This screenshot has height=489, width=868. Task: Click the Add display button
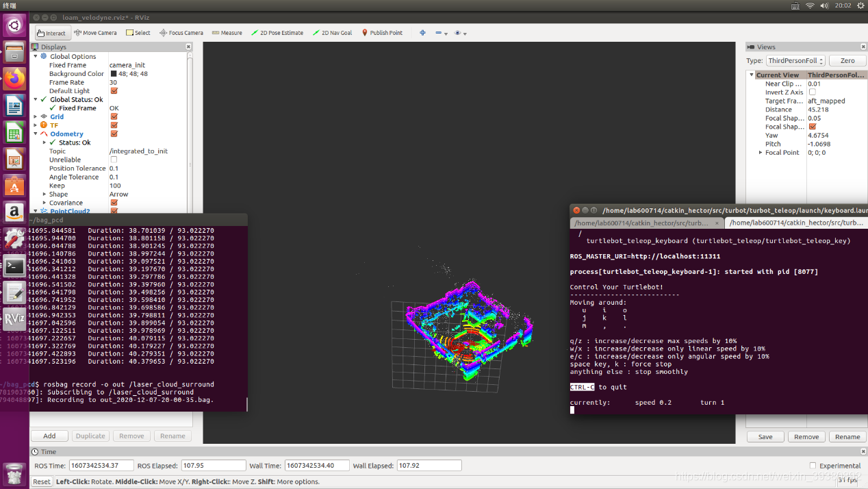tap(49, 436)
